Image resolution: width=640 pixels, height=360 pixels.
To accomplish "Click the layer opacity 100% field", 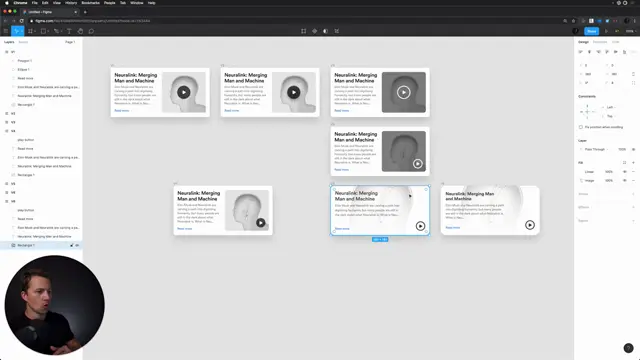I will [x=622, y=149].
